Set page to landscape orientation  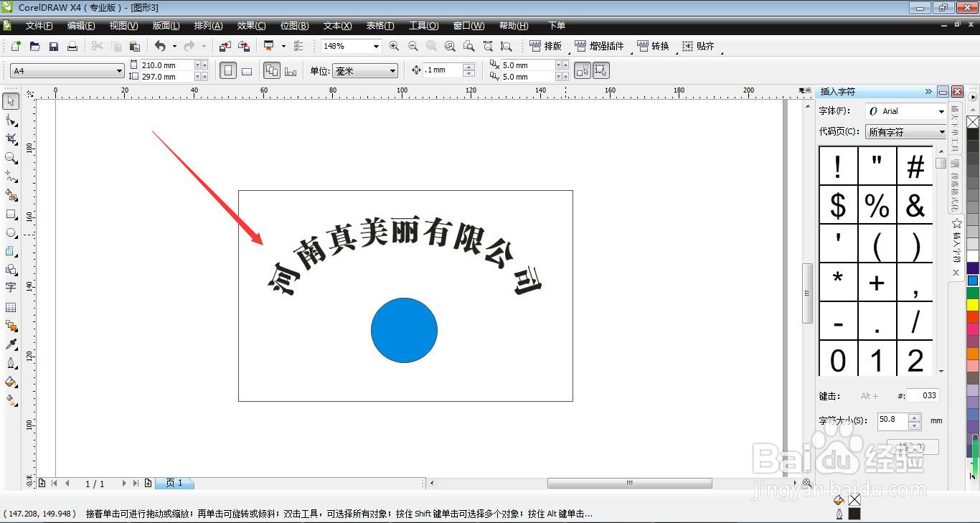point(246,71)
